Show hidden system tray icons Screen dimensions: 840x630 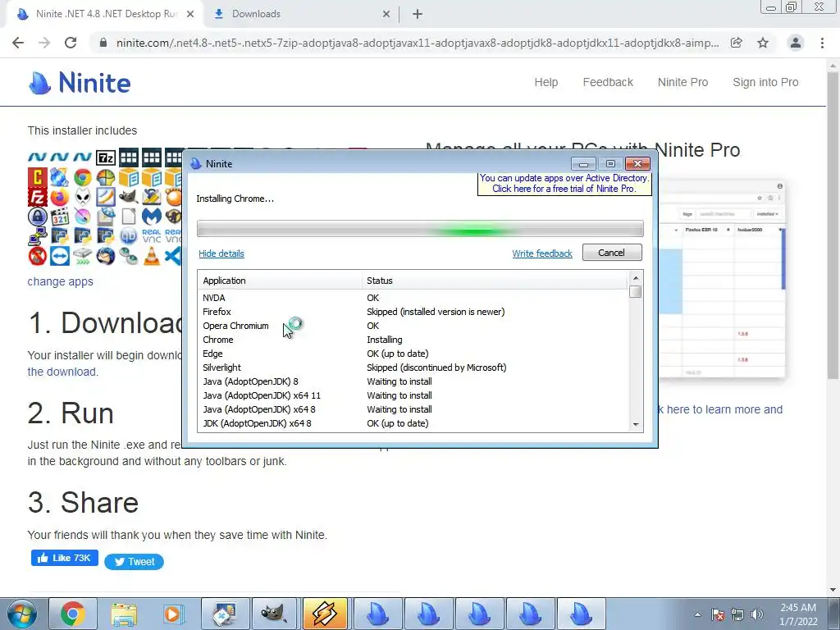(x=697, y=614)
